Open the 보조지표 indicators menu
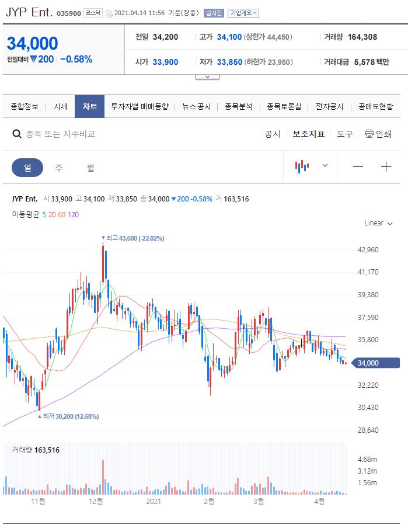The image size is (408, 532). (309, 134)
